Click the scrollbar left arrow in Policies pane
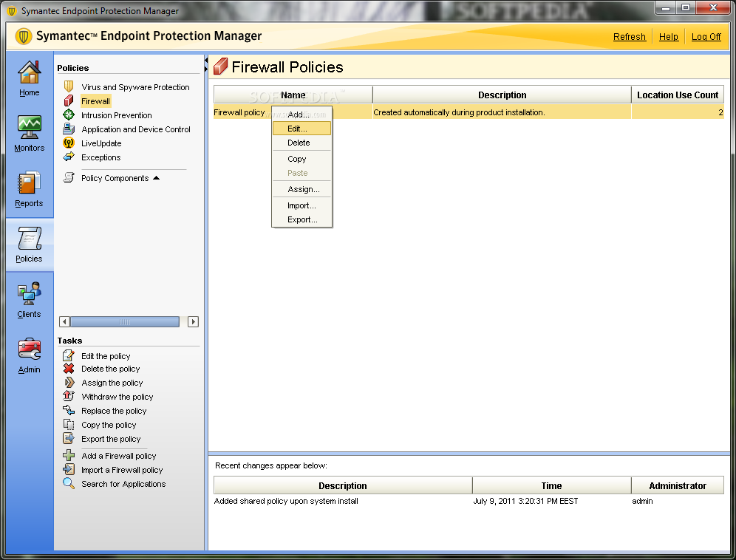Viewport: 736px width, 560px height. [64, 321]
